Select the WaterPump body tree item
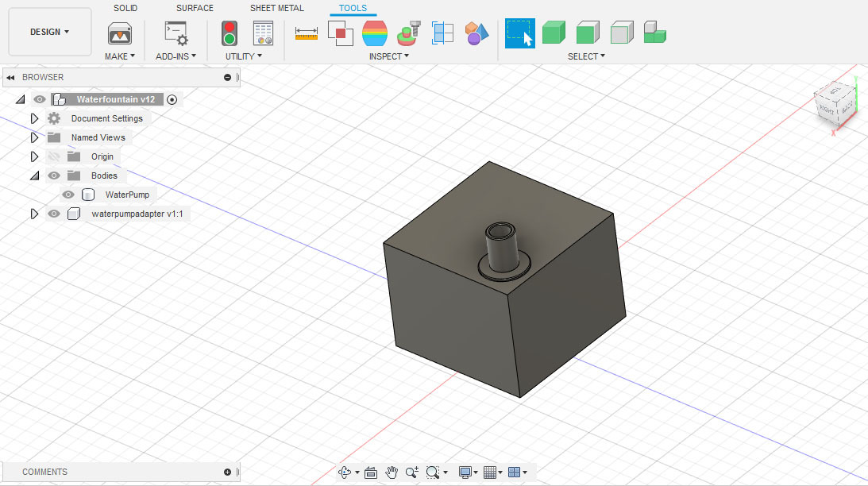 coord(127,195)
